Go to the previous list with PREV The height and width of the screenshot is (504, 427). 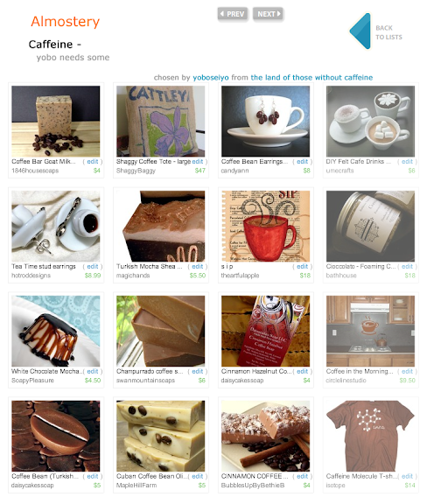coord(233,14)
